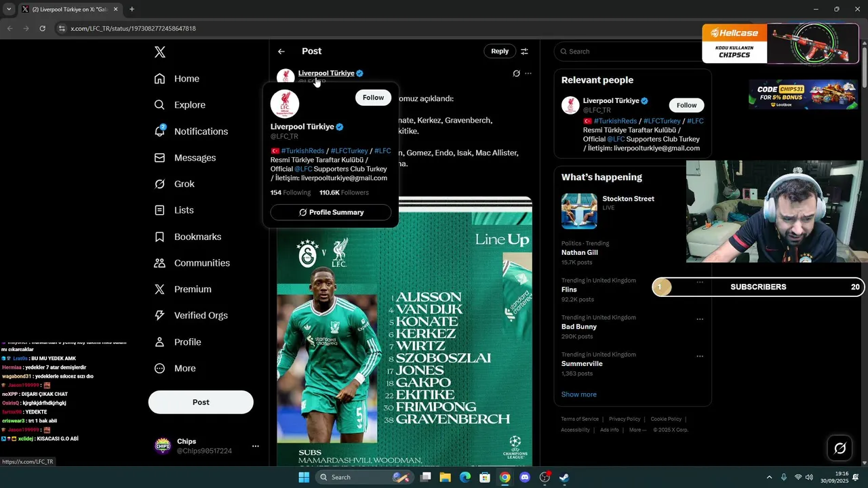The image size is (868, 488).
Task: Open more options for Bad Bunny trend
Action: point(700,319)
